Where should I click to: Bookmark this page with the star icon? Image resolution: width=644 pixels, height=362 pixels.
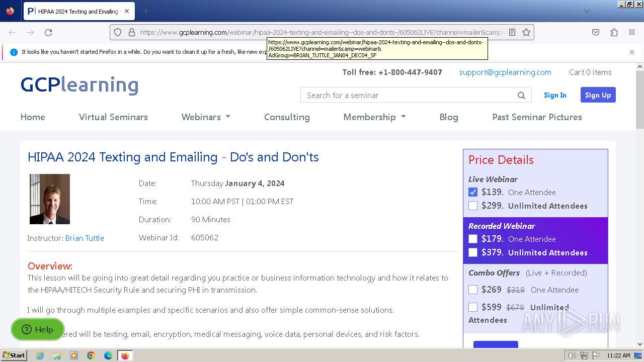526,32
